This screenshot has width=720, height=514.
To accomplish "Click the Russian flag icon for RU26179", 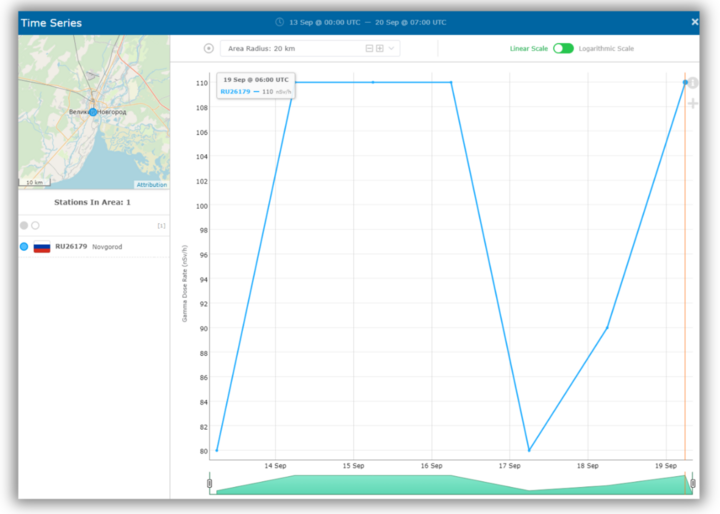I will [x=42, y=246].
